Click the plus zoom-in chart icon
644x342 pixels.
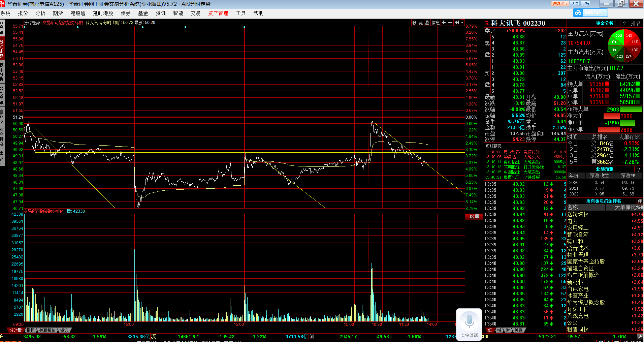(444, 23)
